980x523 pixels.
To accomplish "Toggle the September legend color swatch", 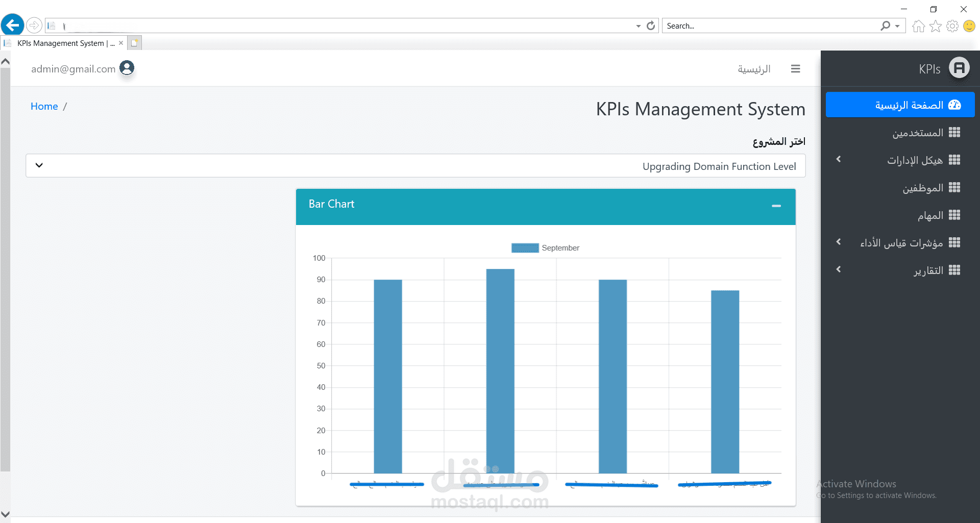I will click(x=525, y=248).
